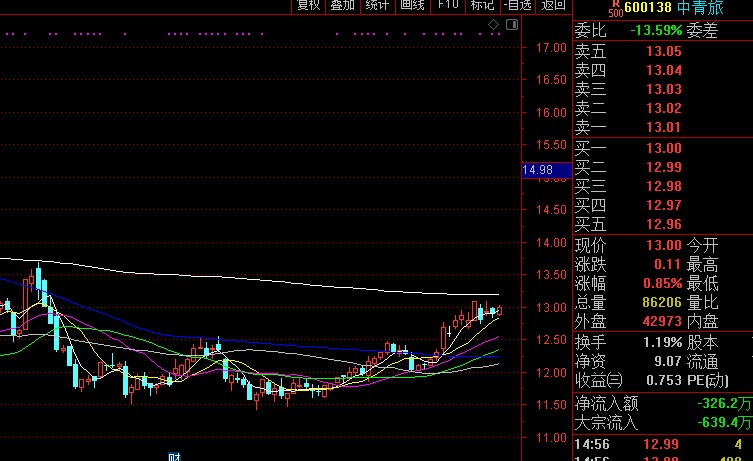Select the 买四 price 12.97
The width and height of the screenshot is (753, 461).
pyautogui.click(x=664, y=206)
